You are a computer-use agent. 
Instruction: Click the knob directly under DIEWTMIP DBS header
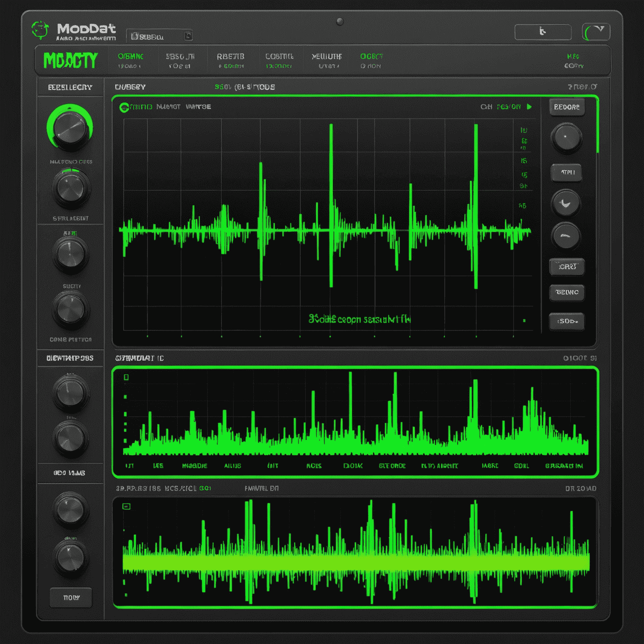click(x=70, y=392)
